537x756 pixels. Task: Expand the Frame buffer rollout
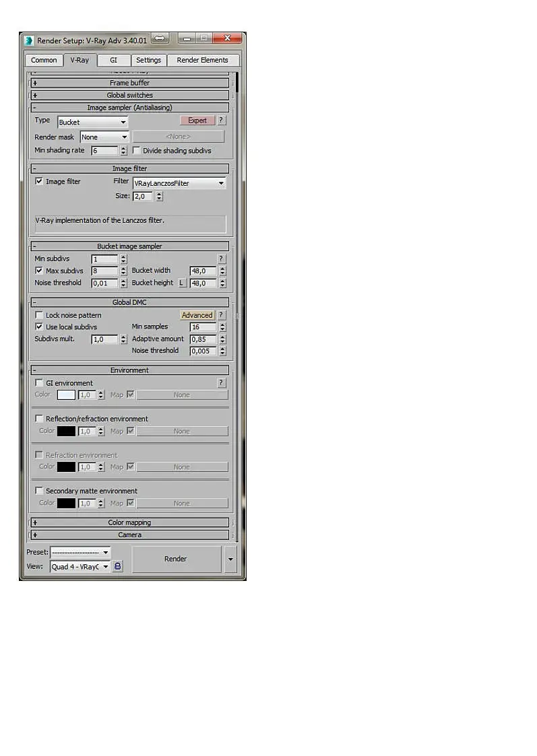130,83
